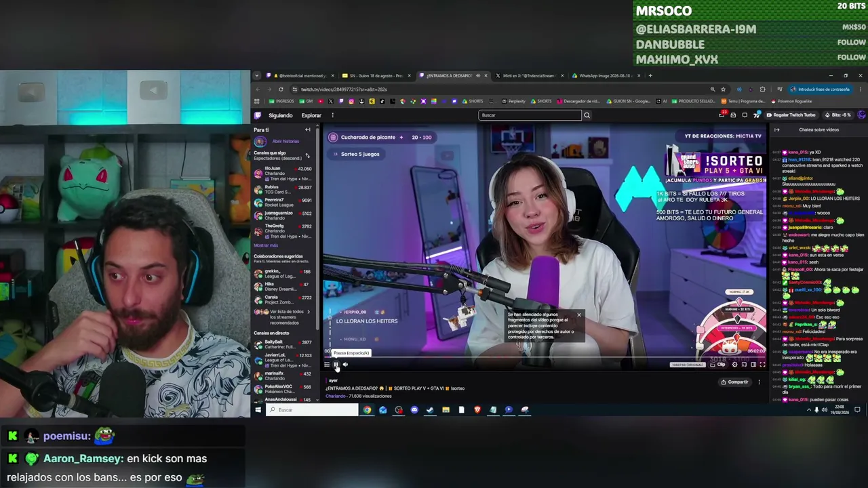
Task: Click the Windows taskbar search box
Action: [x=312, y=410]
